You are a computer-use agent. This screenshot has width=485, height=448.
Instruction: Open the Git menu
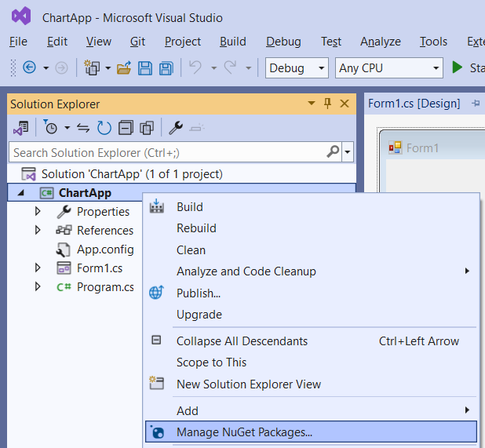click(x=137, y=42)
